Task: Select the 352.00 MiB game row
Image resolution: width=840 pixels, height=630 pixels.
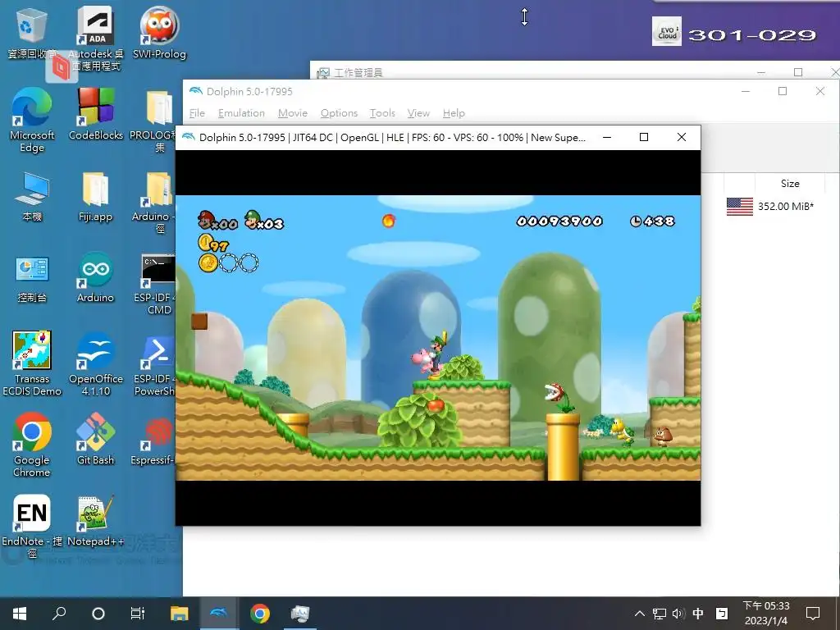Action: [770, 206]
